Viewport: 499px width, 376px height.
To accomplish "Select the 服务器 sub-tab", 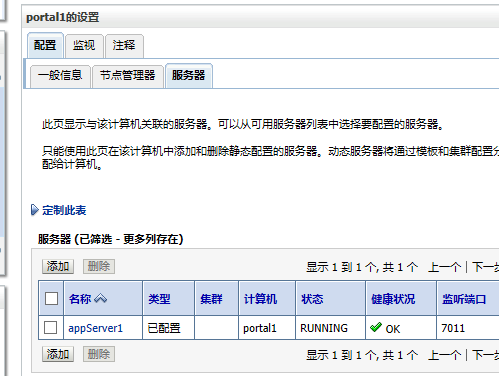I will tap(189, 75).
